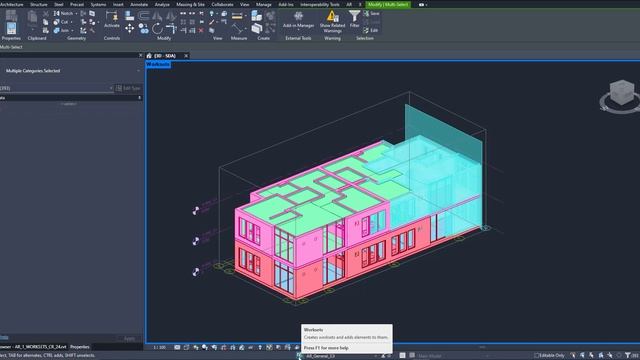Click Save in the Selection panel
This screenshot has height=360, width=640.
point(371,13)
